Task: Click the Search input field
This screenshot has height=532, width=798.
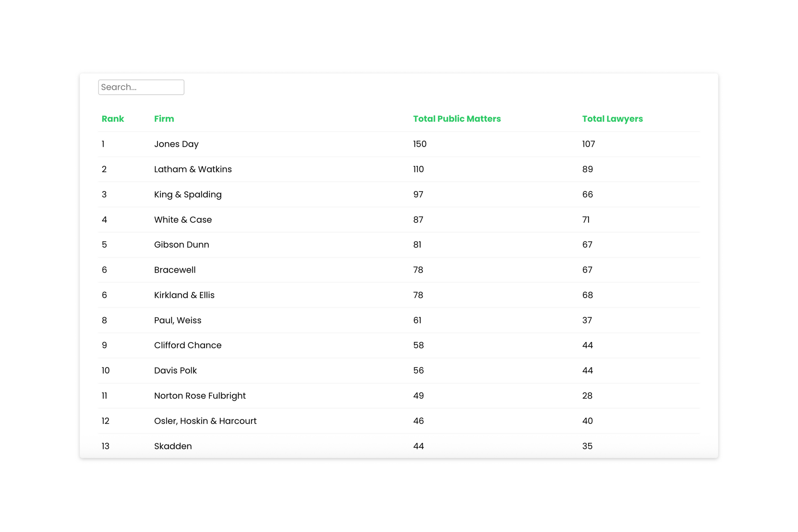Action: click(x=141, y=87)
